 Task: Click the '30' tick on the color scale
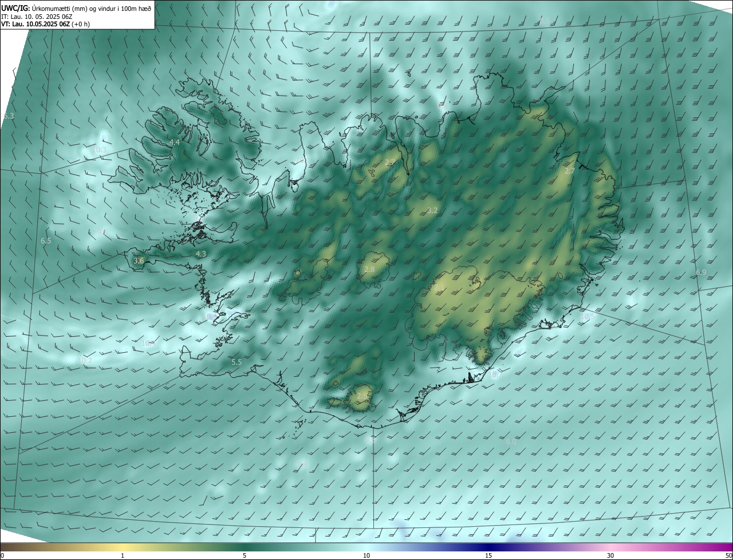(x=610, y=555)
